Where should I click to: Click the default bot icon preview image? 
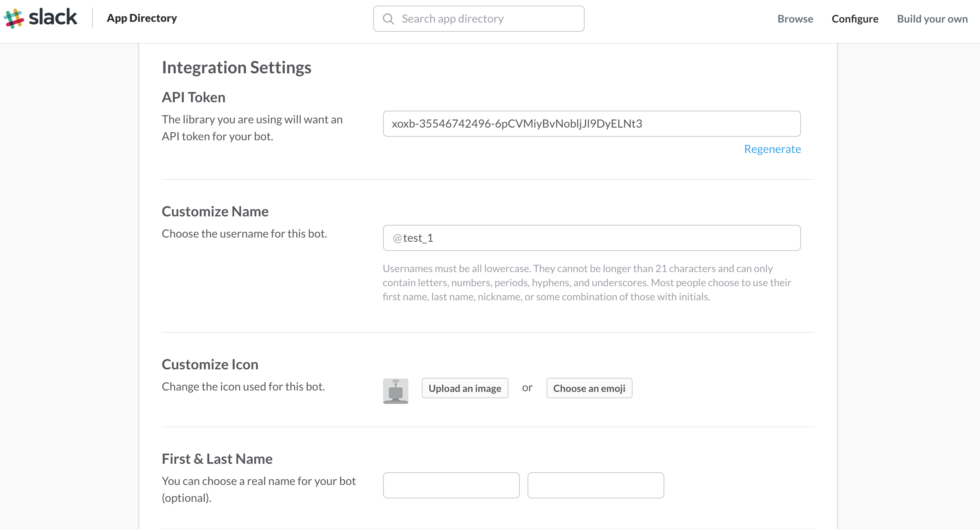point(396,390)
